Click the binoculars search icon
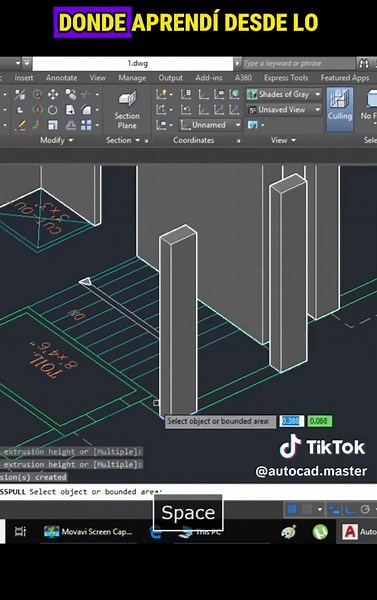This screenshot has height=600, width=377. coord(364,64)
